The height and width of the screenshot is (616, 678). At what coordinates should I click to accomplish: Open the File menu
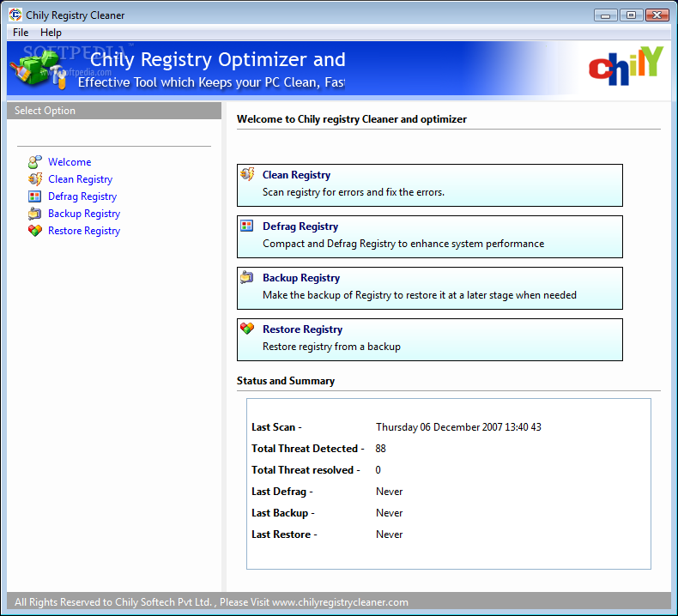[21, 33]
